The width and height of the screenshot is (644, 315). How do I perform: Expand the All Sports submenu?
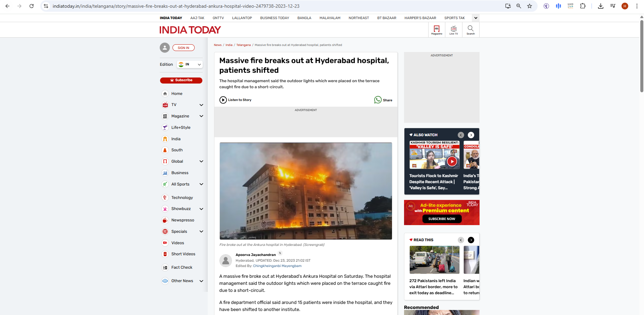pos(201,184)
